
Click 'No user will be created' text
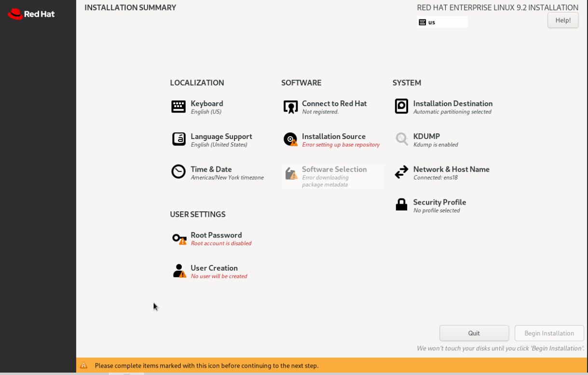(x=219, y=276)
